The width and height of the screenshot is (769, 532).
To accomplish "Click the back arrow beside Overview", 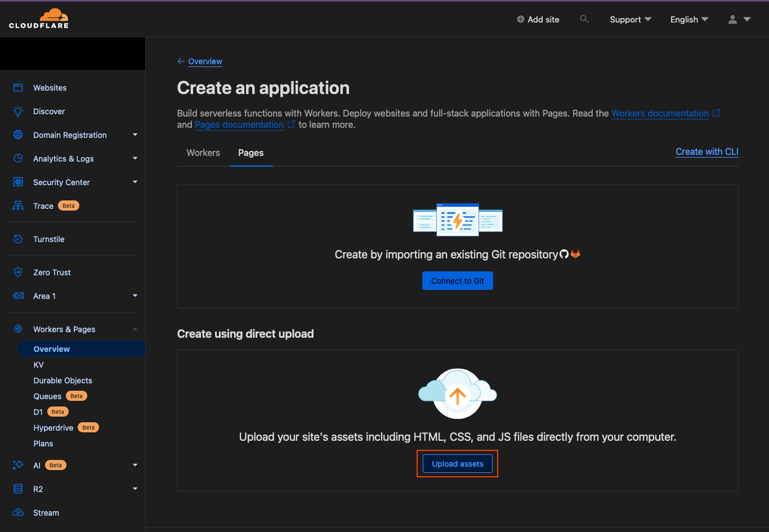I will coord(181,61).
